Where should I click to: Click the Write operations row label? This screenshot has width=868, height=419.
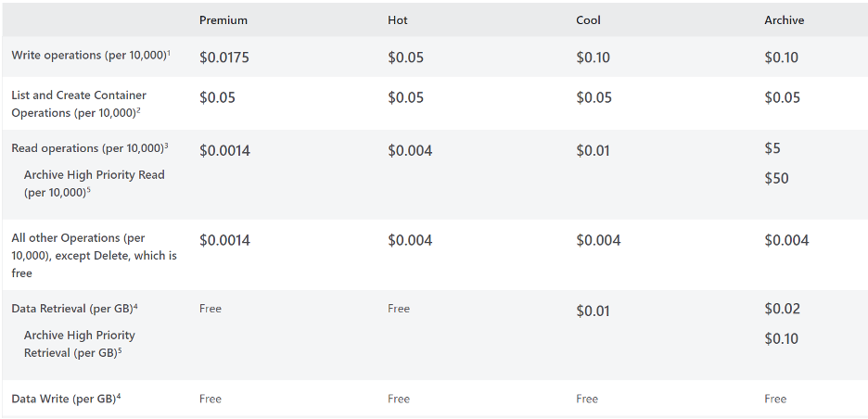(x=88, y=56)
